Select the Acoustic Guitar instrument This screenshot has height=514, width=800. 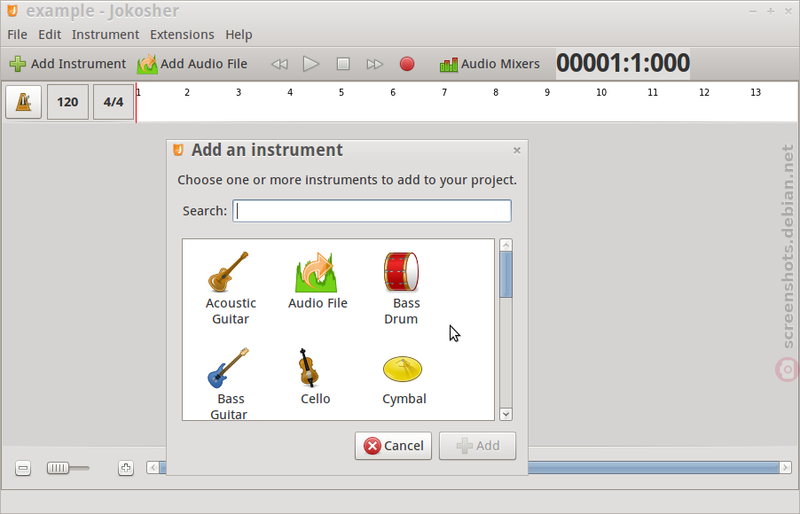(230, 288)
